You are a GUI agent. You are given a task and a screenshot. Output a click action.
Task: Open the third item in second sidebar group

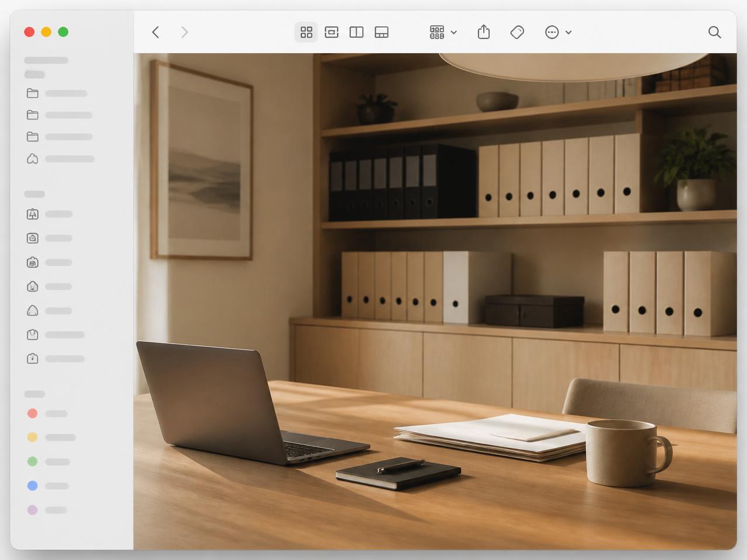50,262
